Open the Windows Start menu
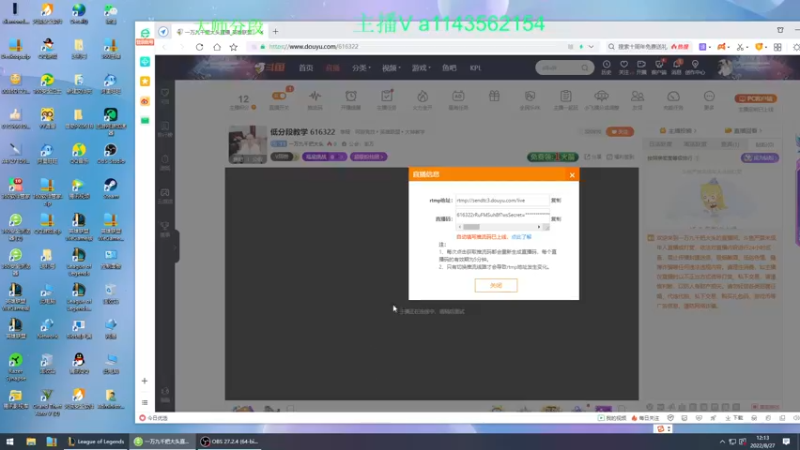The image size is (800, 450). point(10,441)
